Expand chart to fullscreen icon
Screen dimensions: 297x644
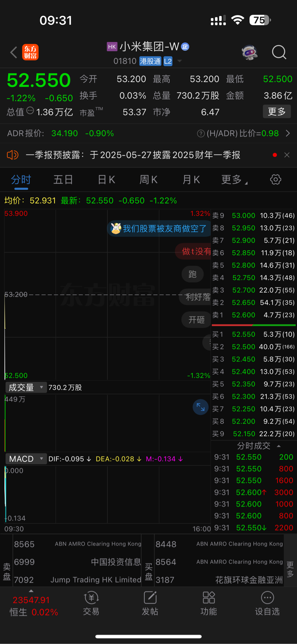click(x=200, y=407)
